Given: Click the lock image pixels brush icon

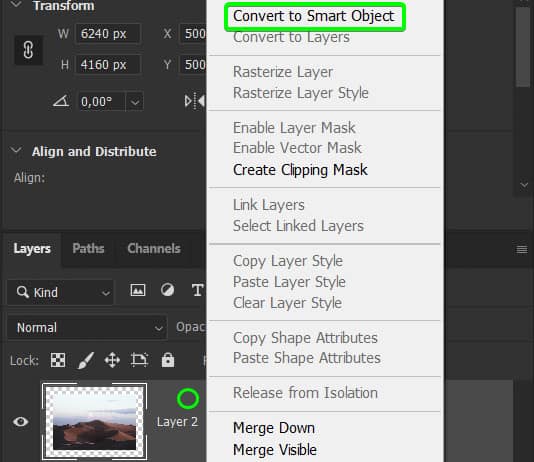Looking at the screenshot, I should [85, 360].
